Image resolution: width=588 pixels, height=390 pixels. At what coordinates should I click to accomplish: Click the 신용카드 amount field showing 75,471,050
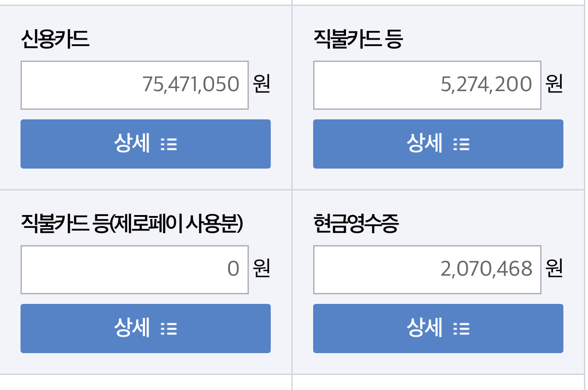click(134, 85)
